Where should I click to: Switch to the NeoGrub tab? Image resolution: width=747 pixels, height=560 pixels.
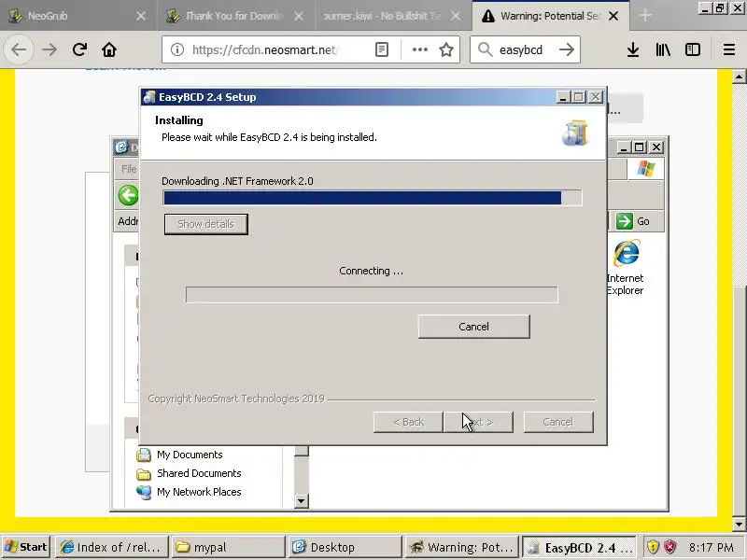(x=77, y=16)
